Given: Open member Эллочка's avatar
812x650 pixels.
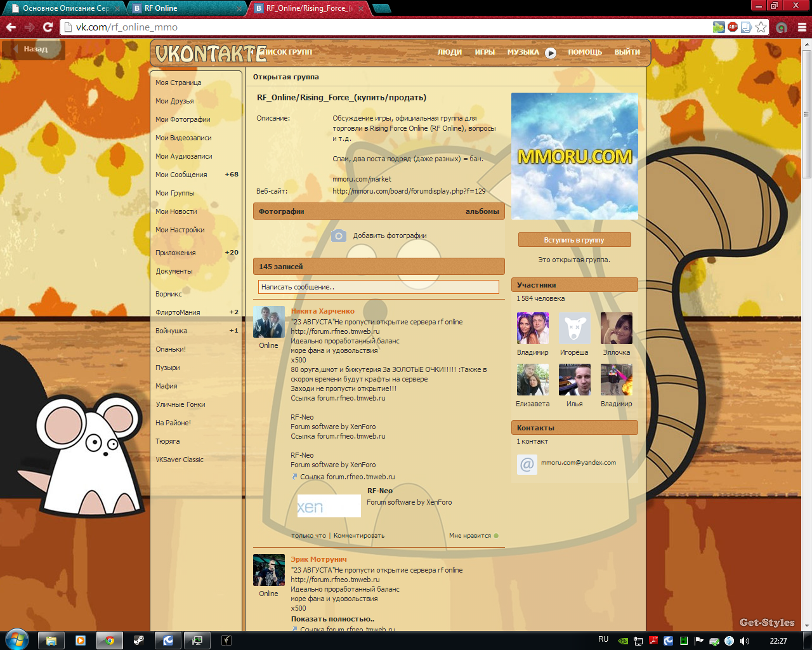Looking at the screenshot, I should [617, 328].
